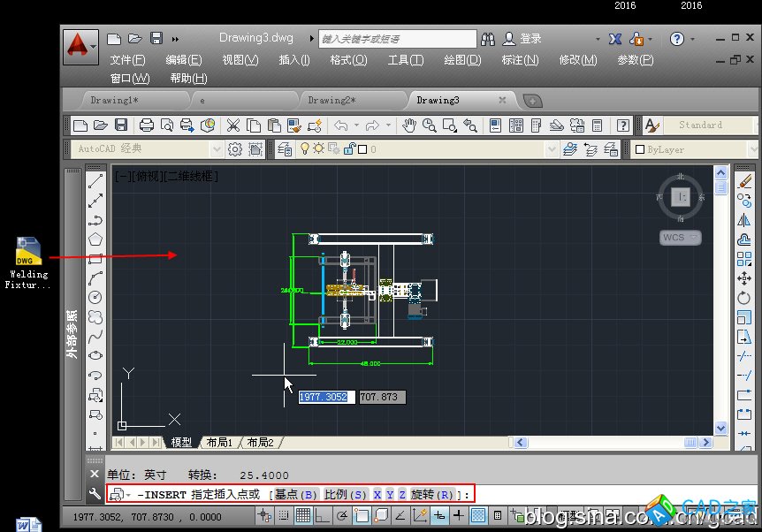This screenshot has width=762, height=532.
Task: Activate the Pan hand tool
Action: [409, 125]
